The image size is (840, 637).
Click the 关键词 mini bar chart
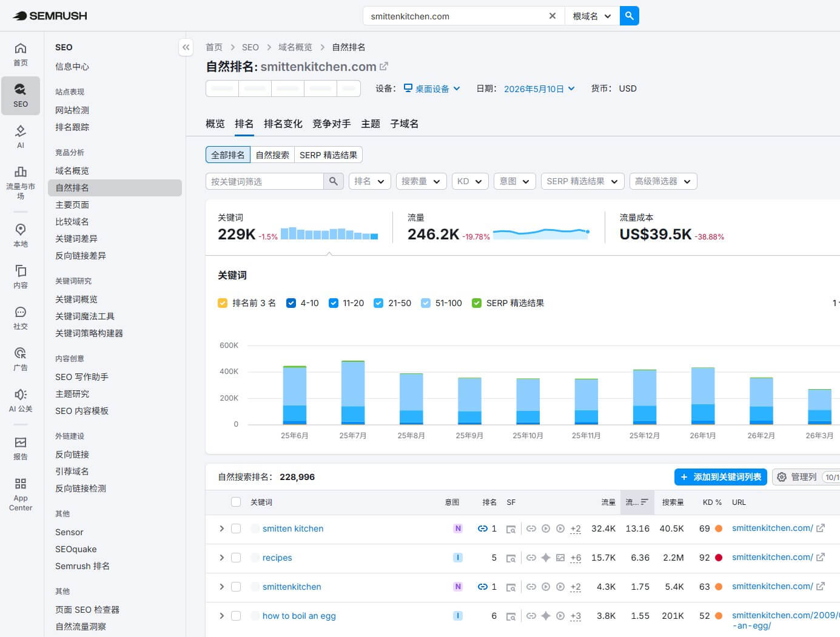point(329,233)
